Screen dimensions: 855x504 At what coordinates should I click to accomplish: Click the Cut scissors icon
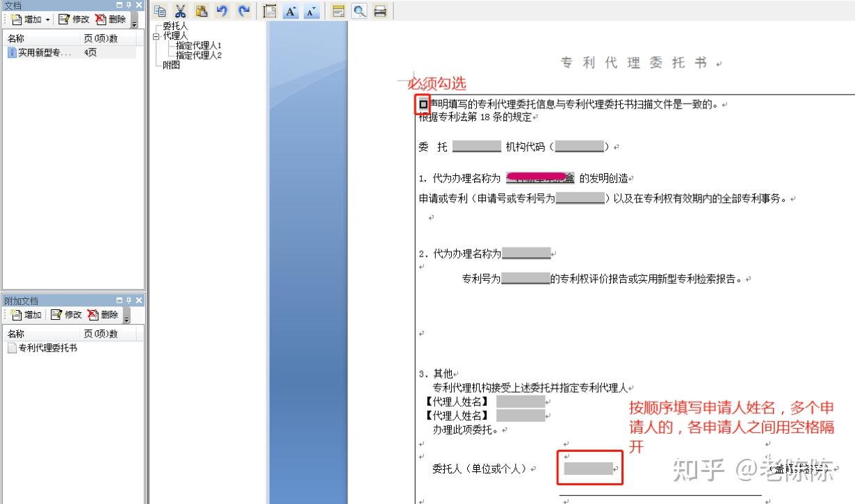click(181, 11)
